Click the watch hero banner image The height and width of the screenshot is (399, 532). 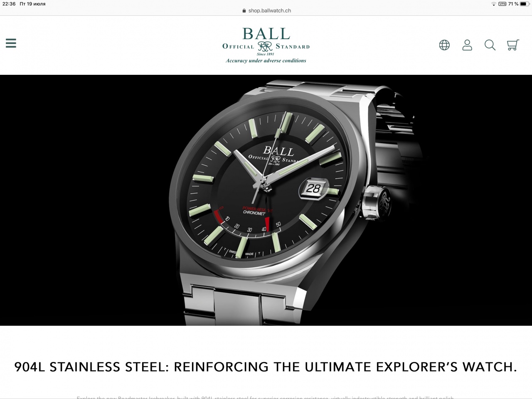[266, 200]
